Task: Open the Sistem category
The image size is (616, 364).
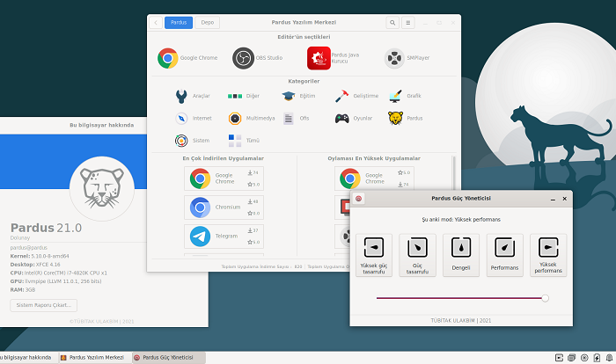Action: (x=192, y=141)
